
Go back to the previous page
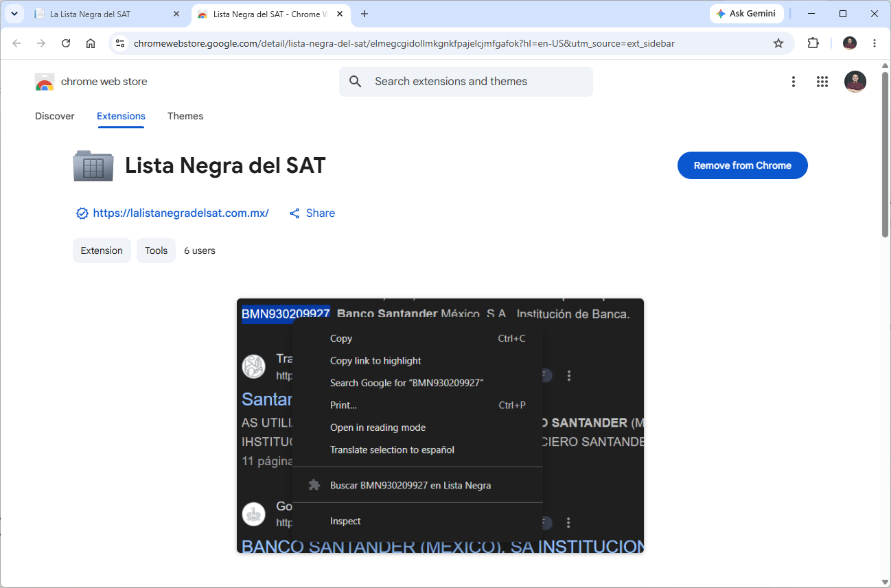16,43
